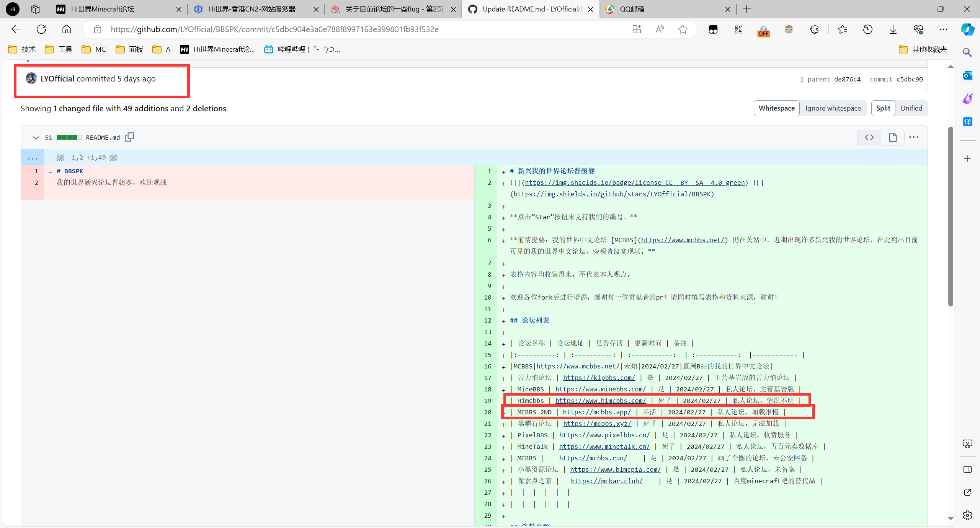Select Ignore whitespace option
This screenshot has width=980, height=528.
(833, 108)
